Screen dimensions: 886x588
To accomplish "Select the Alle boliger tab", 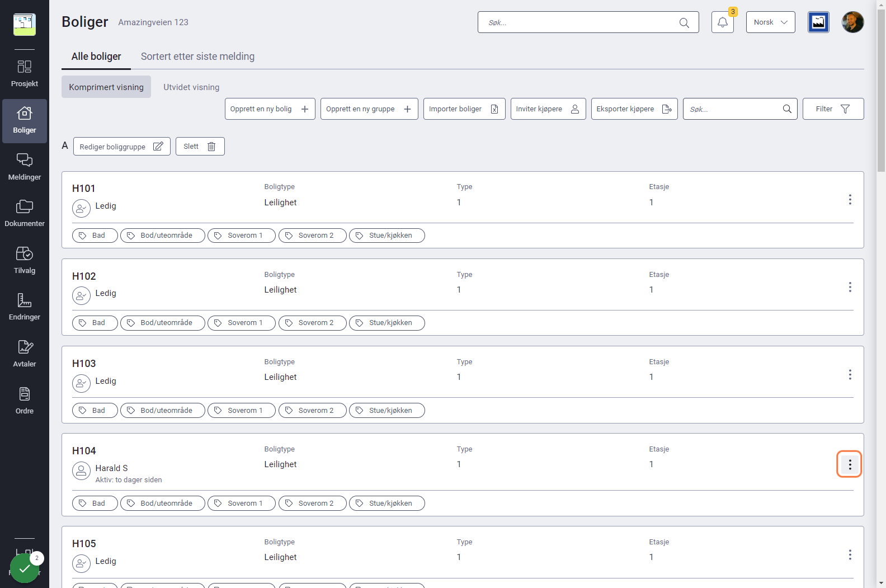I will 96,57.
